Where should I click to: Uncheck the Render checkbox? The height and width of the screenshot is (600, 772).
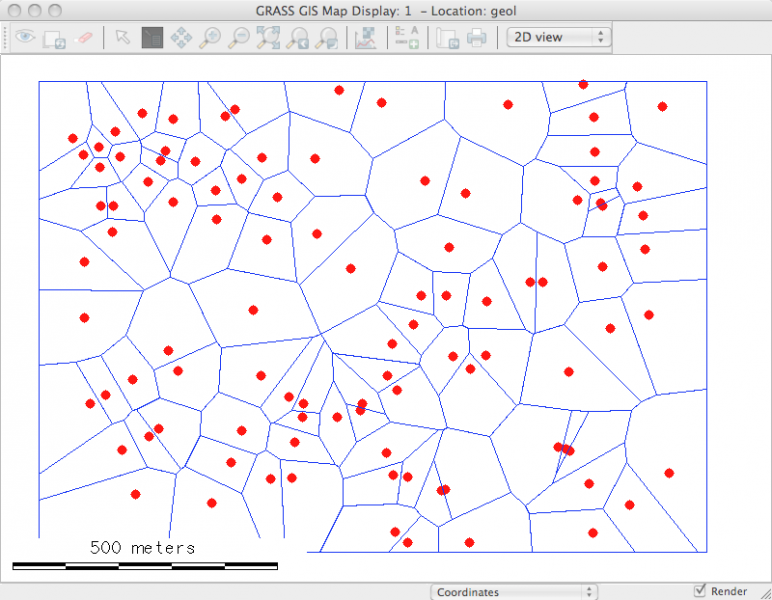click(700, 591)
